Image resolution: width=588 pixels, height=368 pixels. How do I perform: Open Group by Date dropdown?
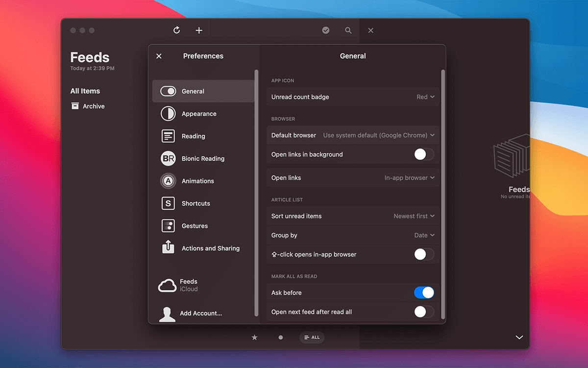pos(424,236)
